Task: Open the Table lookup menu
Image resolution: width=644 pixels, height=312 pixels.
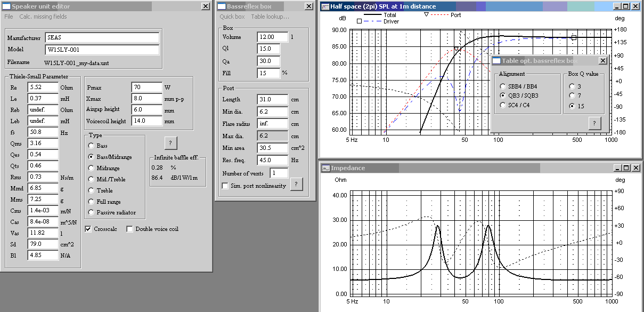Action: [270, 17]
